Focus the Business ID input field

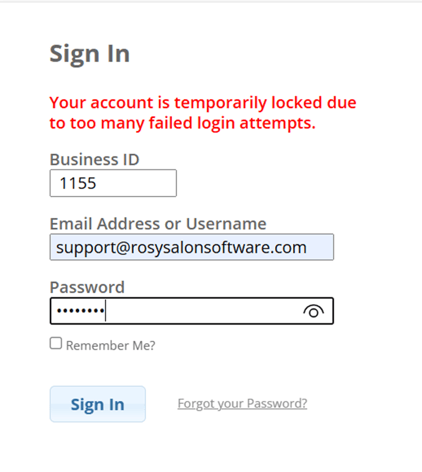click(x=113, y=183)
